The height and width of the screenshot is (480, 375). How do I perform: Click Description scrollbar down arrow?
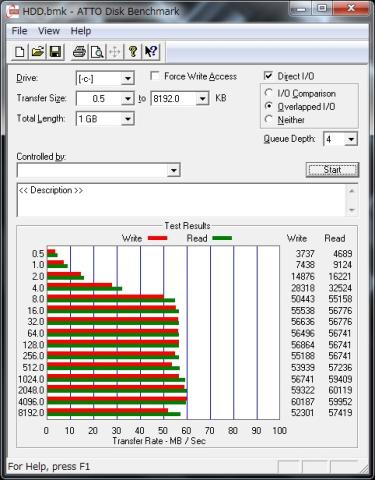pyautogui.click(x=352, y=210)
